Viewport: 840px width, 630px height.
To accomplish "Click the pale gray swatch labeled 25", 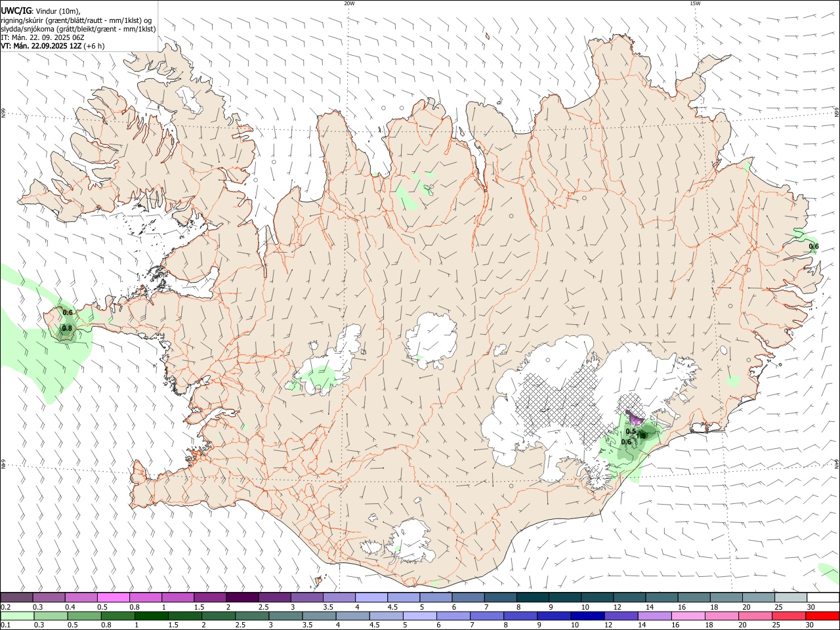I will click(790, 597).
